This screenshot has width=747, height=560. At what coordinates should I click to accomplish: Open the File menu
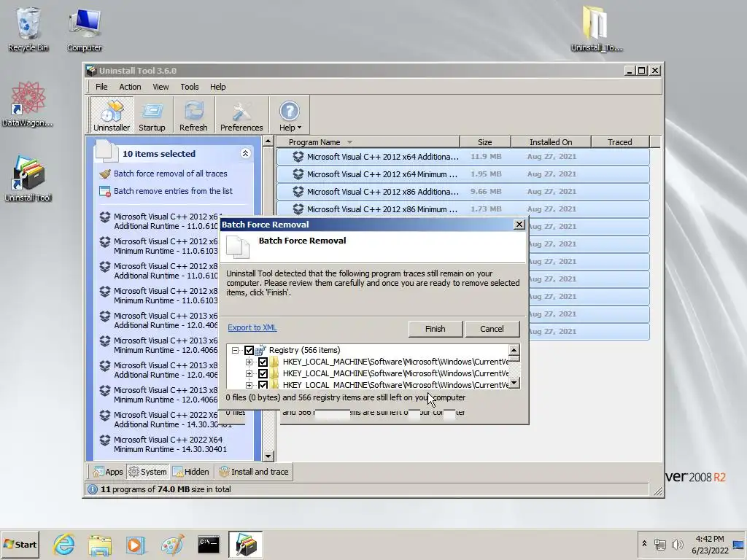pos(101,87)
